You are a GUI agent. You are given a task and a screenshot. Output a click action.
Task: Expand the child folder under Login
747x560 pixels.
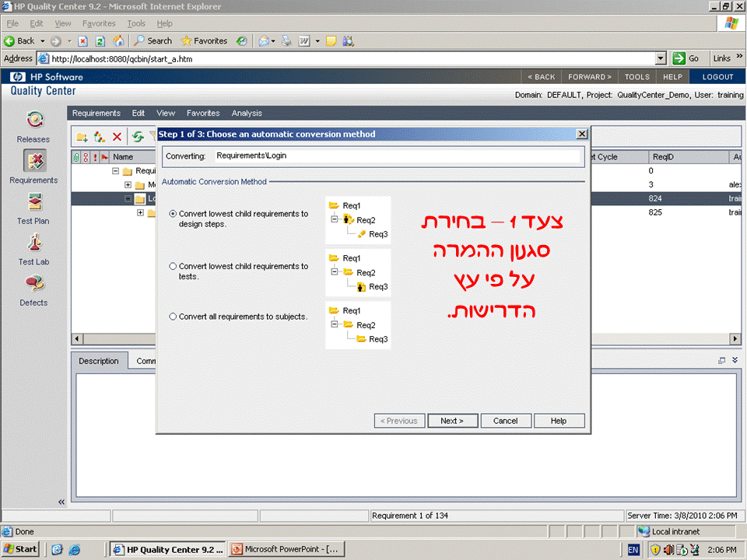click(x=140, y=212)
